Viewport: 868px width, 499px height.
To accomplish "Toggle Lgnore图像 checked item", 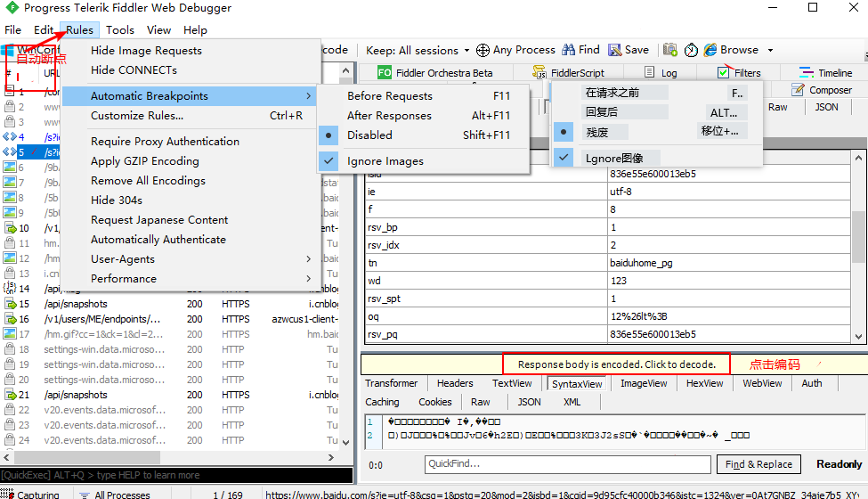I will coord(564,158).
